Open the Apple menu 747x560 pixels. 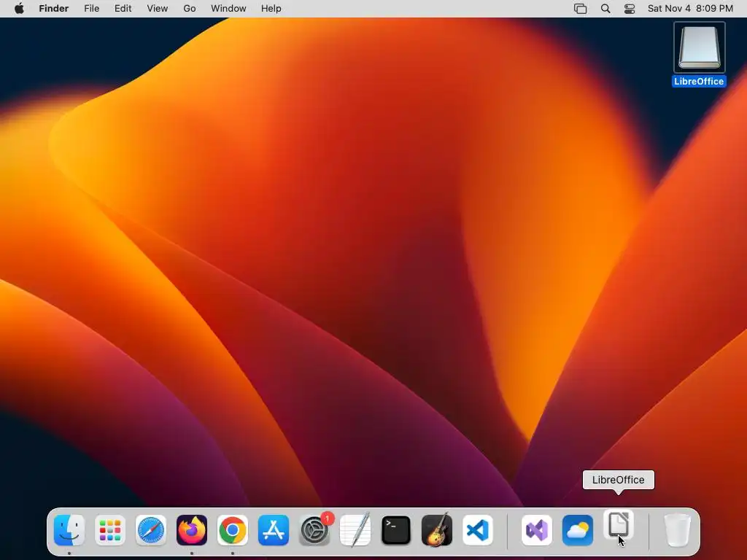[x=19, y=9]
